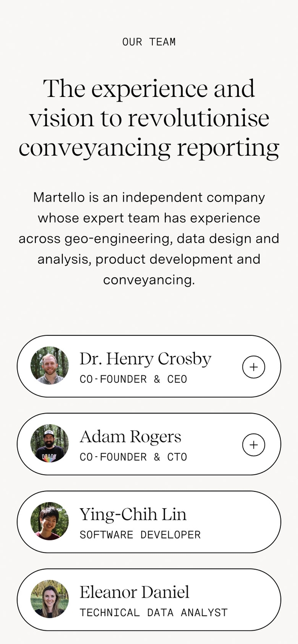Select the name Eleanor Daniel
Viewport: 298px width, 644px height.
pos(134,592)
